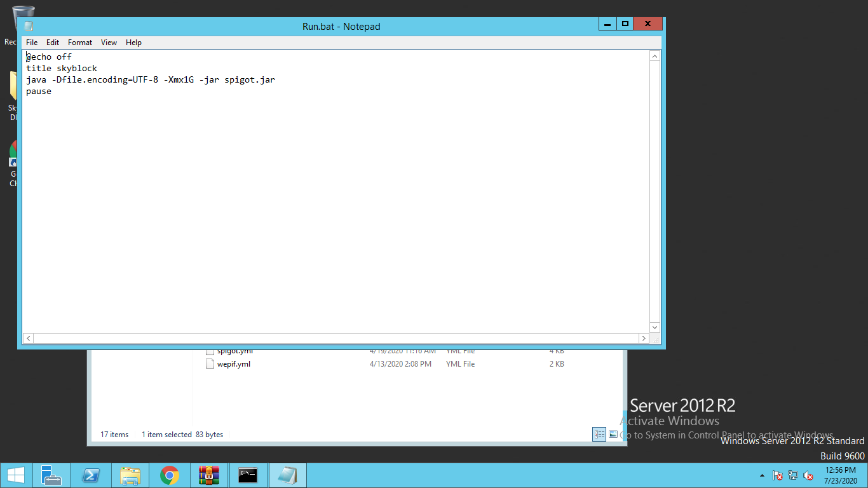Maximize the Run.bat Notepad window

coord(625,24)
